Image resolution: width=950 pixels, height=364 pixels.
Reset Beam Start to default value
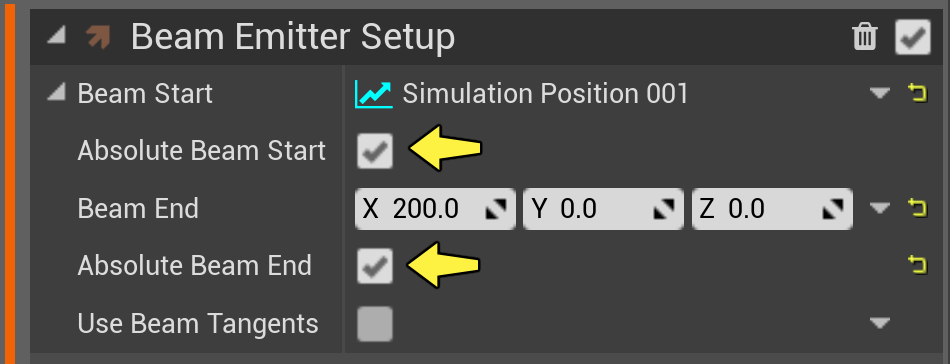(918, 93)
